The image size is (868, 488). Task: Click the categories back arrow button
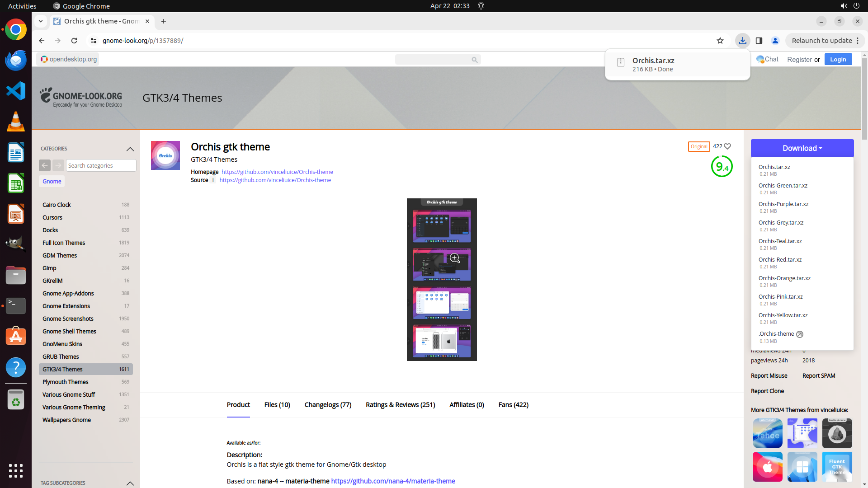(45, 165)
